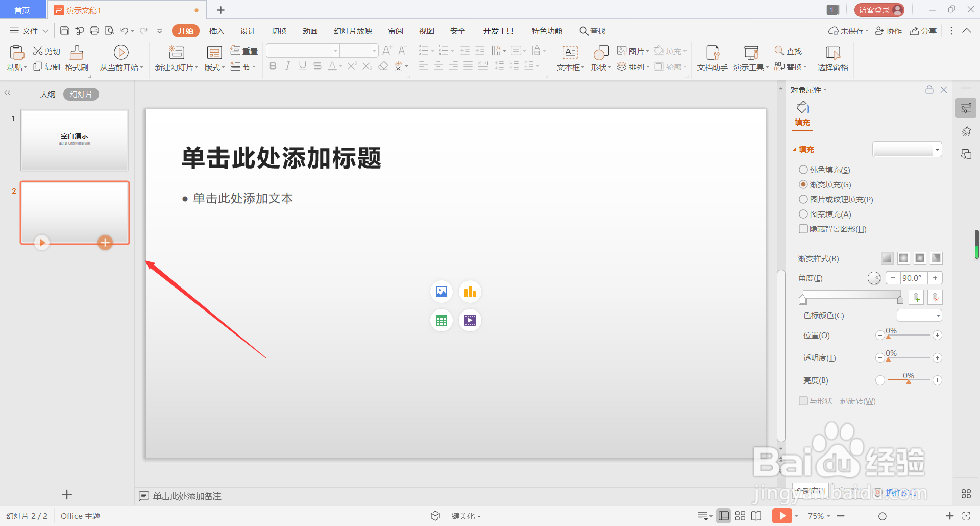The height and width of the screenshot is (526, 980).
Task: Add a gradient stop
Action: point(917,297)
